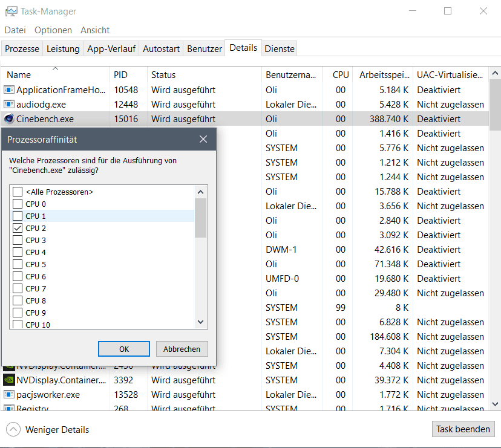
Task: Uncheck the CPU 2 checkbox
Action: [x=18, y=228]
